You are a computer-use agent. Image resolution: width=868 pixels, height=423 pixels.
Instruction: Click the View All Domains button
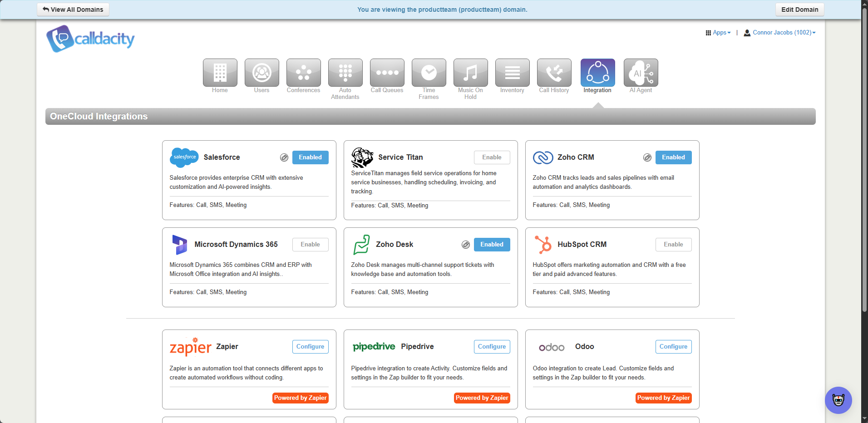(x=73, y=10)
